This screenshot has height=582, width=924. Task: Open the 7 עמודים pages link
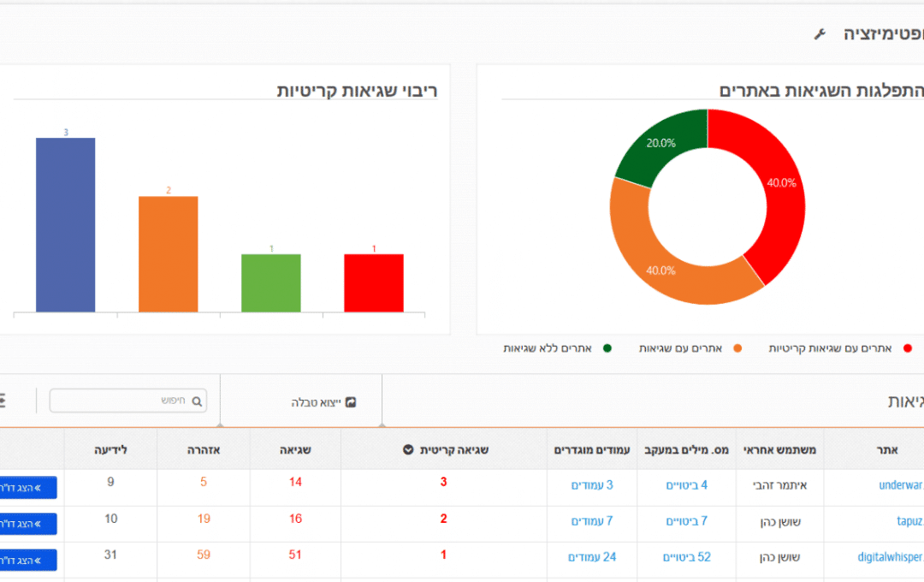pyautogui.click(x=592, y=521)
